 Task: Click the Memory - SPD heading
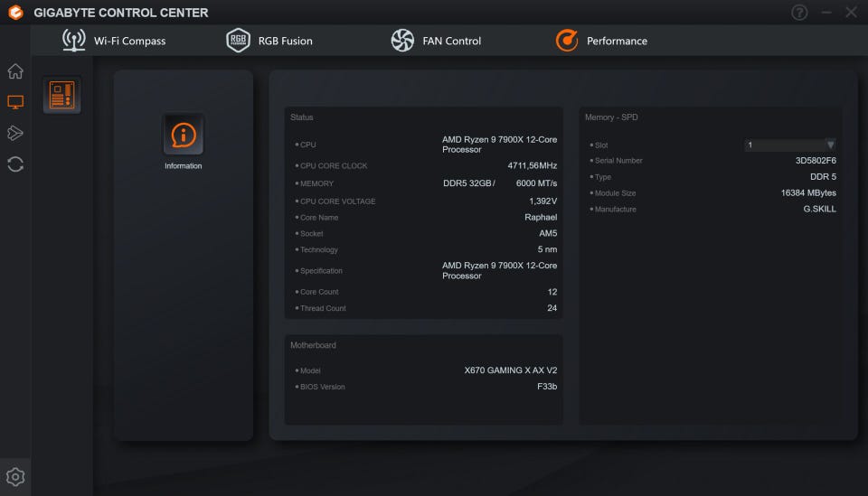pyautogui.click(x=611, y=117)
